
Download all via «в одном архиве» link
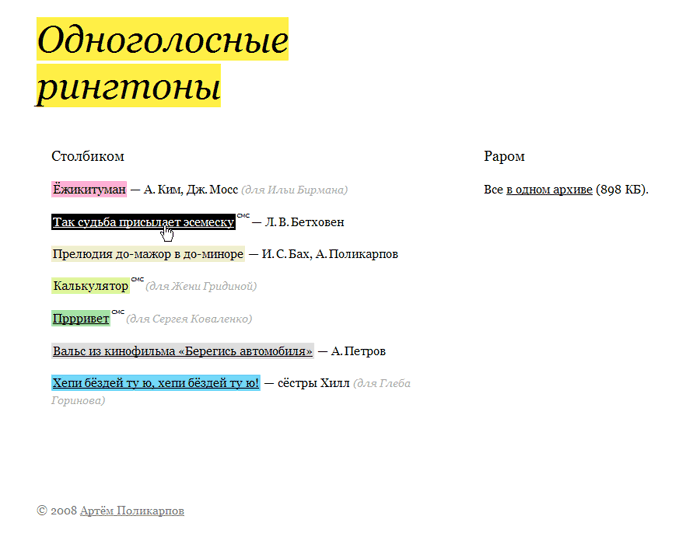click(549, 189)
